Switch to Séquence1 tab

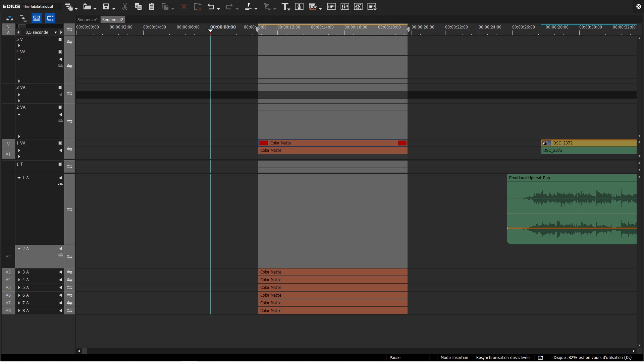coord(88,20)
